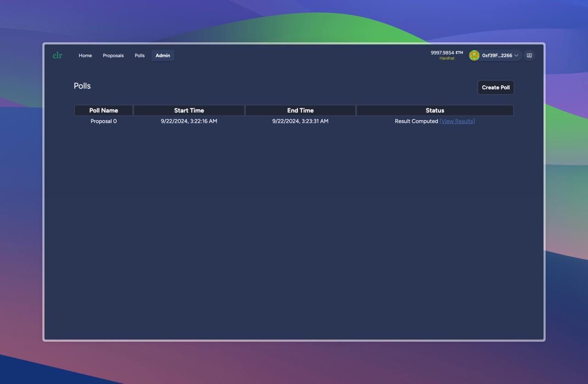Click the Create Poll button
588x384 pixels.
coord(496,87)
